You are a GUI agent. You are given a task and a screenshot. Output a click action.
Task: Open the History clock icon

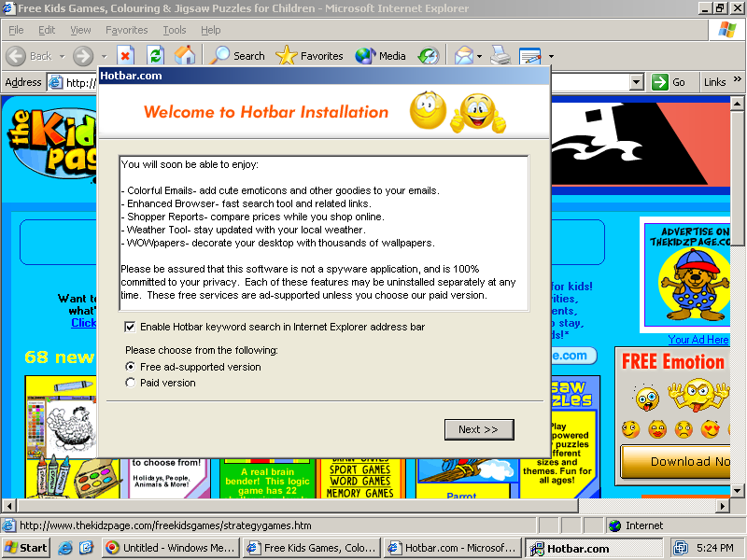click(429, 56)
